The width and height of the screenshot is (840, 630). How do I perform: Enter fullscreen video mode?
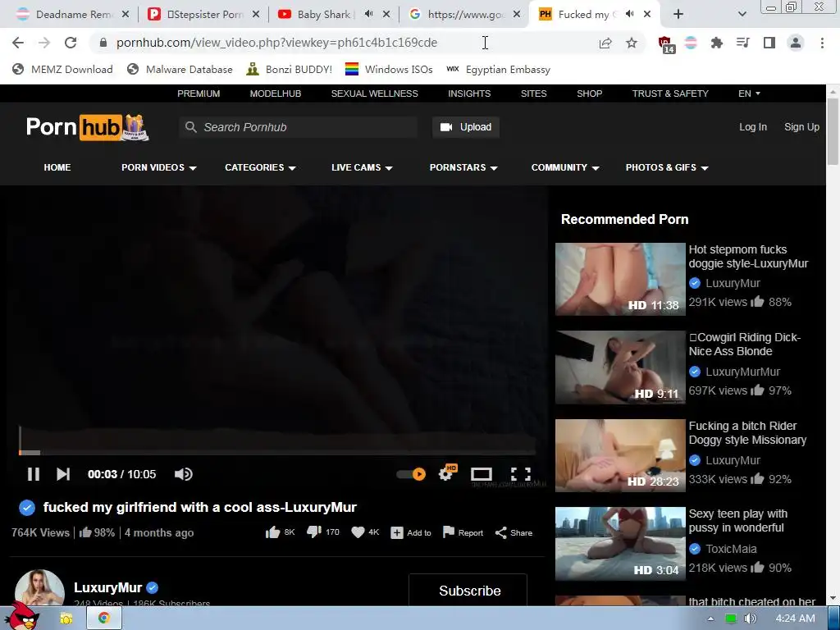[x=521, y=474]
